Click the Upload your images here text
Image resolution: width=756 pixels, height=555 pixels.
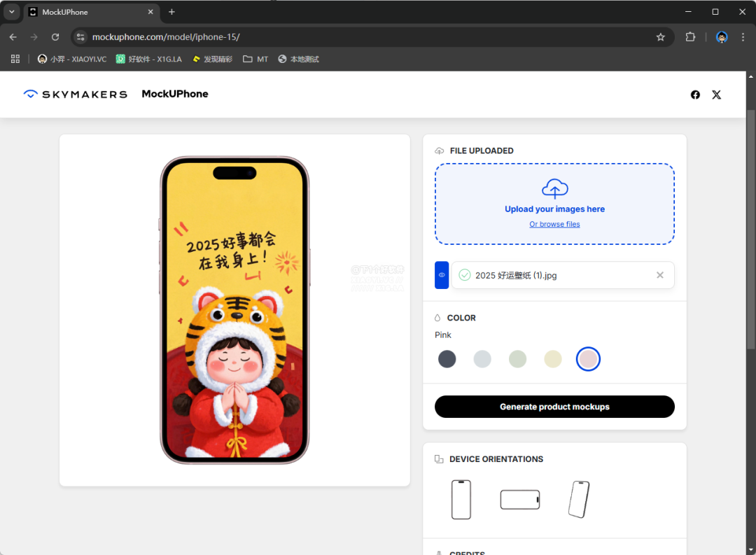coord(554,209)
